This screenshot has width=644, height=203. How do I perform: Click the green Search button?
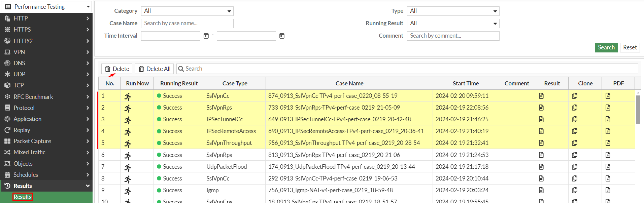(606, 47)
